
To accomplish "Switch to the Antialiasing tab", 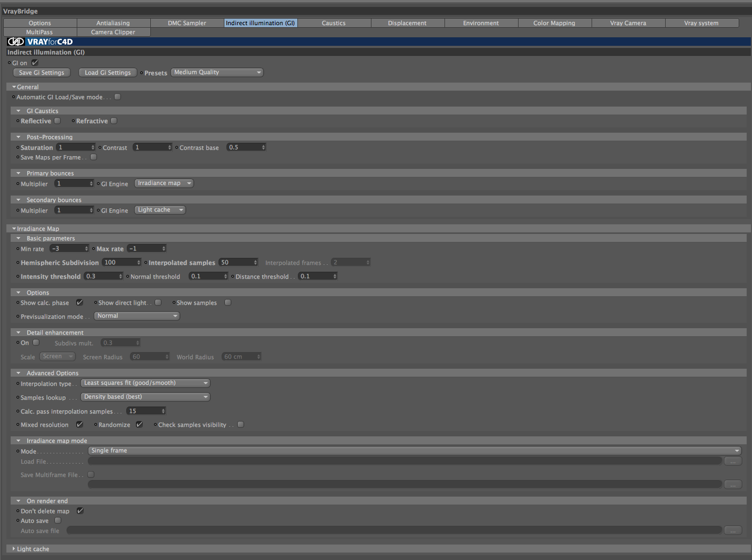I will click(x=113, y=23).
